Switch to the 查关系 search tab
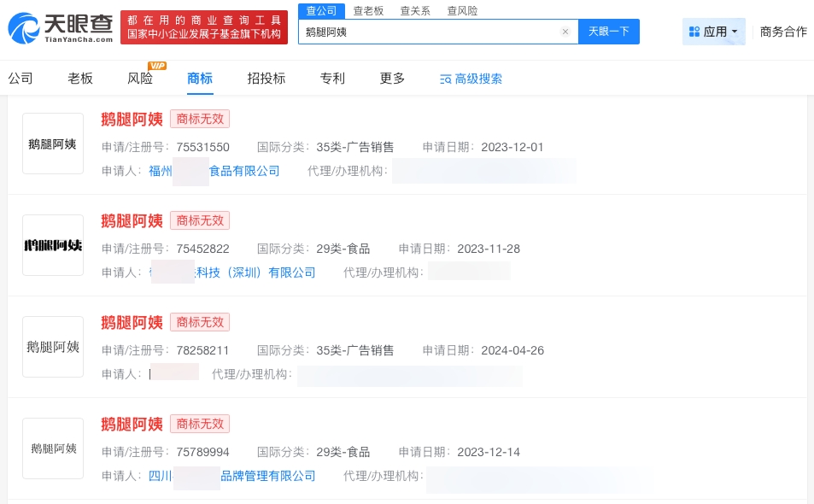814x504 pixels. (415, 11)
